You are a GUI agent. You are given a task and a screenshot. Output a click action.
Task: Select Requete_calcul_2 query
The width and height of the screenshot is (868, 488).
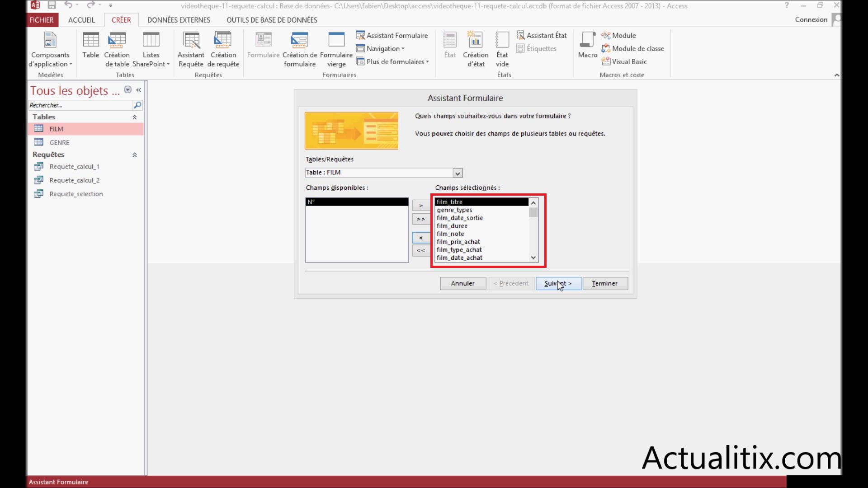86,180
